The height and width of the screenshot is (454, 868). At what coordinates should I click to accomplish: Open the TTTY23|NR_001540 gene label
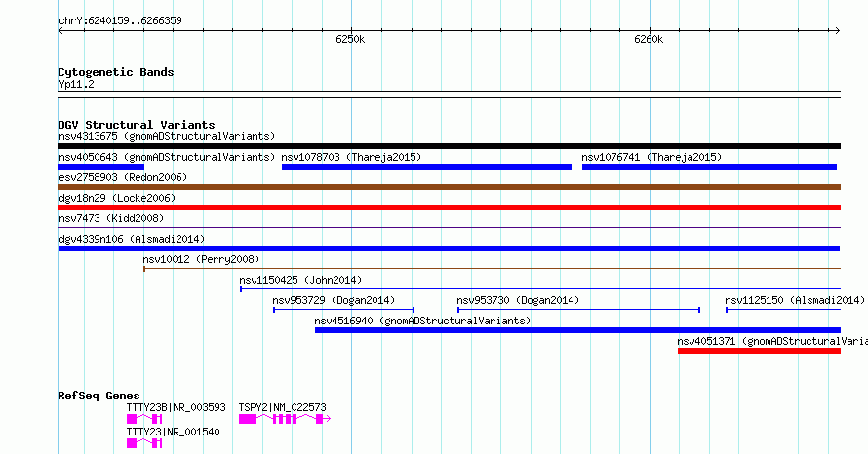click(173, 432)
